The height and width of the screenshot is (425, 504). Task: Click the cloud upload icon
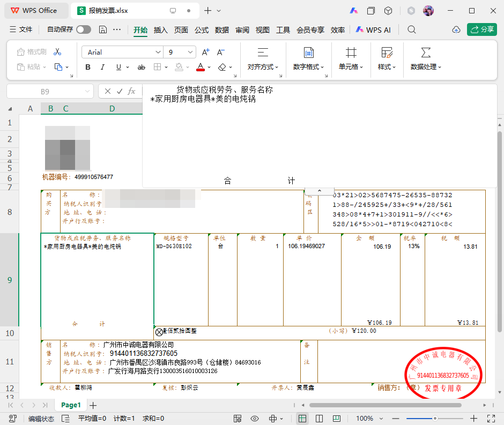point(456,30)
